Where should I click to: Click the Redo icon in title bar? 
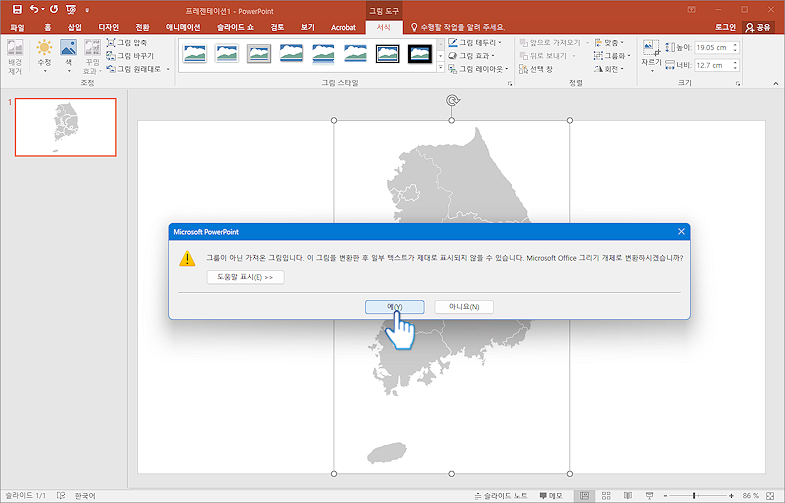(54, 10)
